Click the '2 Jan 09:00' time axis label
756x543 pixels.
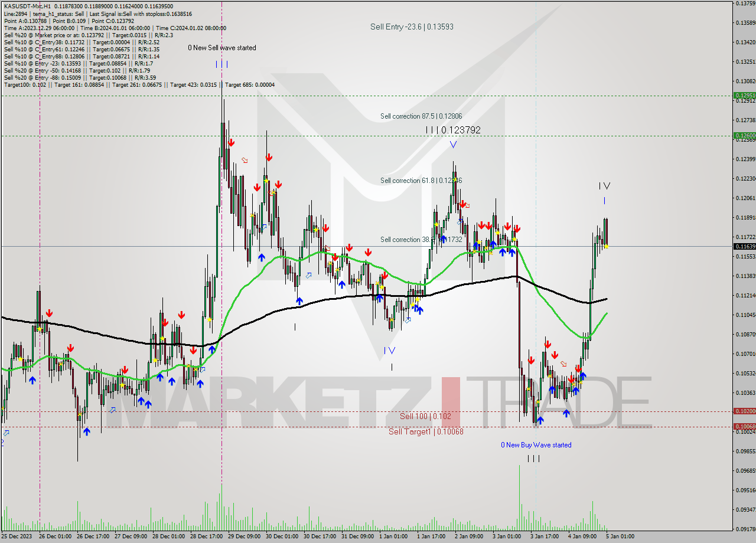click(x=469, y=537)
